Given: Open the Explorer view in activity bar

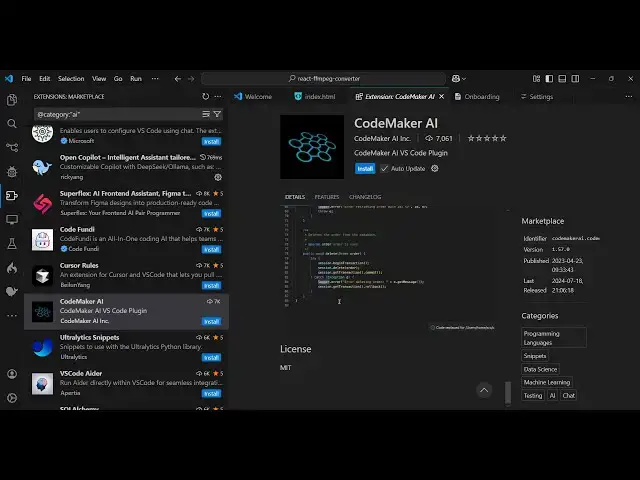Looking at the screenshot, I should click(12, 100).
